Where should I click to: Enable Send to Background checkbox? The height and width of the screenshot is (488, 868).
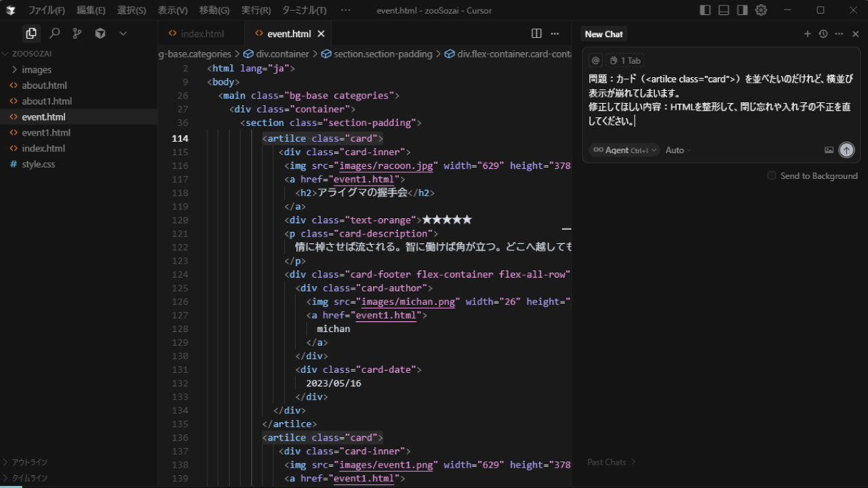(x=772, y=176)
